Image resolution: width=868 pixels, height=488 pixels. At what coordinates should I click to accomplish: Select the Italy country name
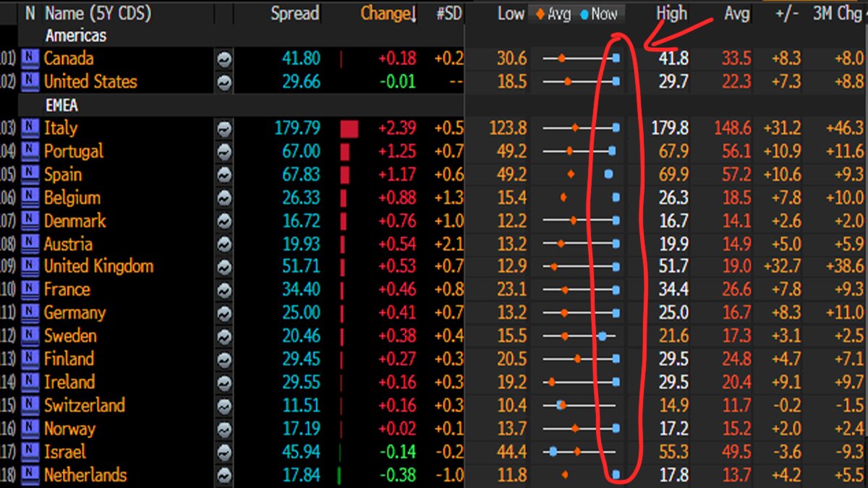[x=61, y=129]
